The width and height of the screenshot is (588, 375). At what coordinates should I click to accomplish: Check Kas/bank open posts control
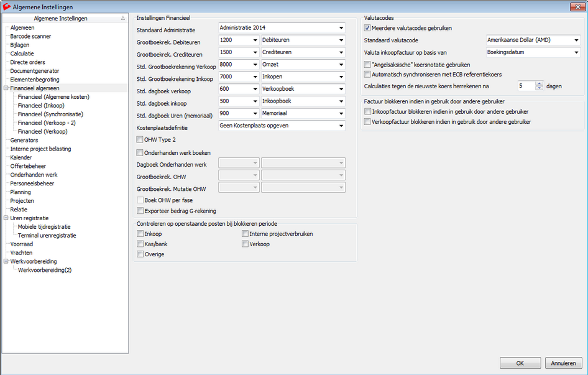click(140, 244)
